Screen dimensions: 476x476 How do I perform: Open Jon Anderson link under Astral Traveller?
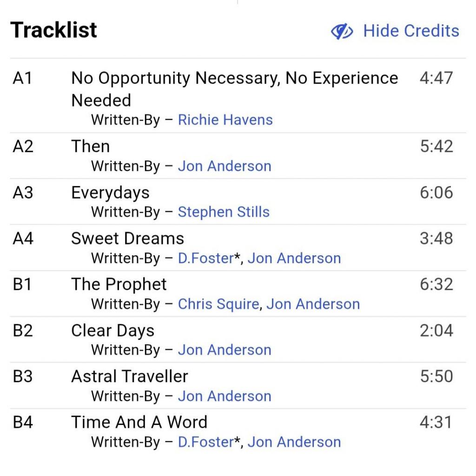pos(225,396)
